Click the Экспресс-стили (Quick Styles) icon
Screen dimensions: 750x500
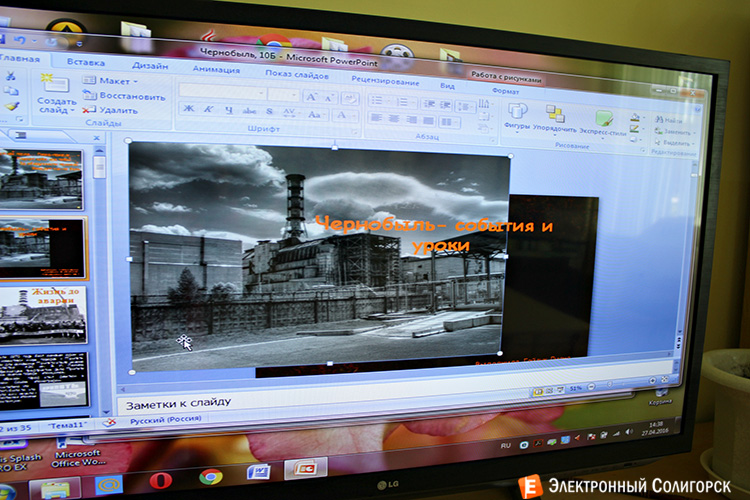[605, 119]
